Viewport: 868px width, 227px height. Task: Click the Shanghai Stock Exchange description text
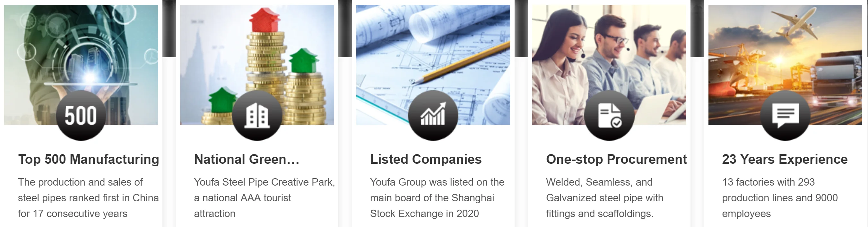437,198
